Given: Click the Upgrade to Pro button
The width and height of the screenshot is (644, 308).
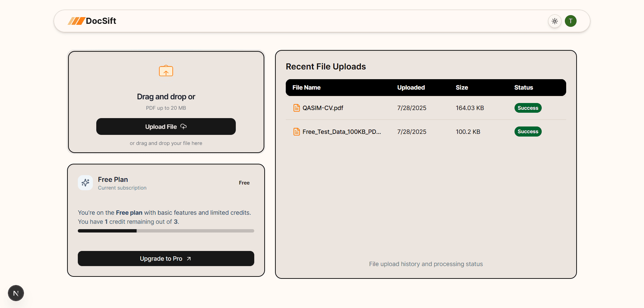Looking at the screenshot, I should (x=166, y=259).
